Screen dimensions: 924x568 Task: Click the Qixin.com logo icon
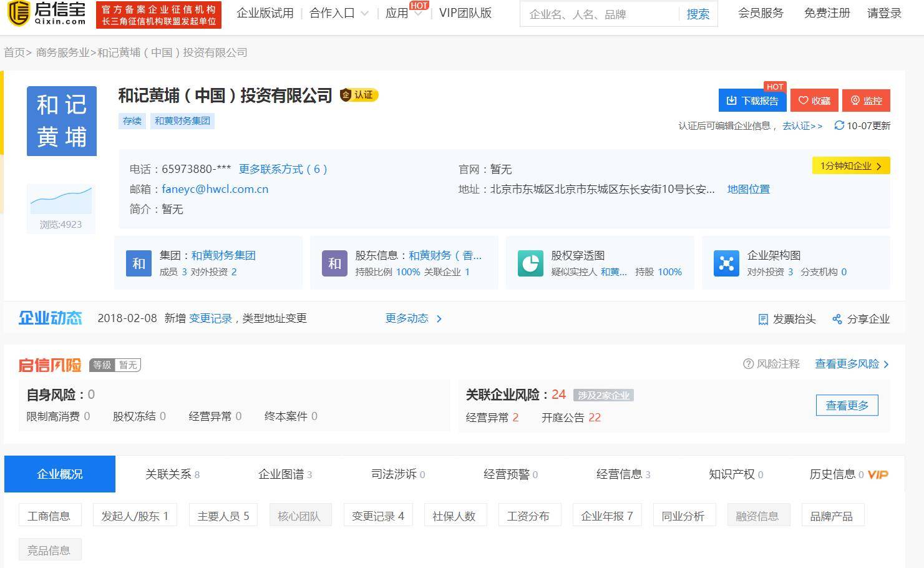pos(18,14)
